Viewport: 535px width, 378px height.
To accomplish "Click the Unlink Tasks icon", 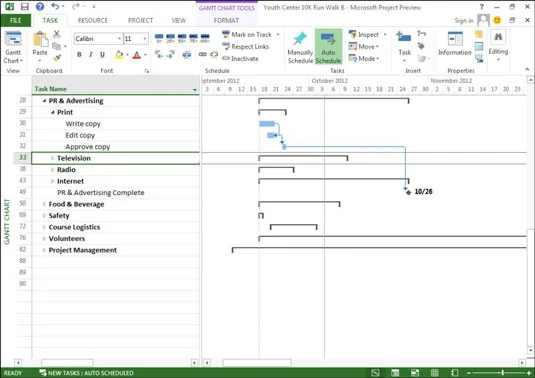I will click(x=214, y=54).
